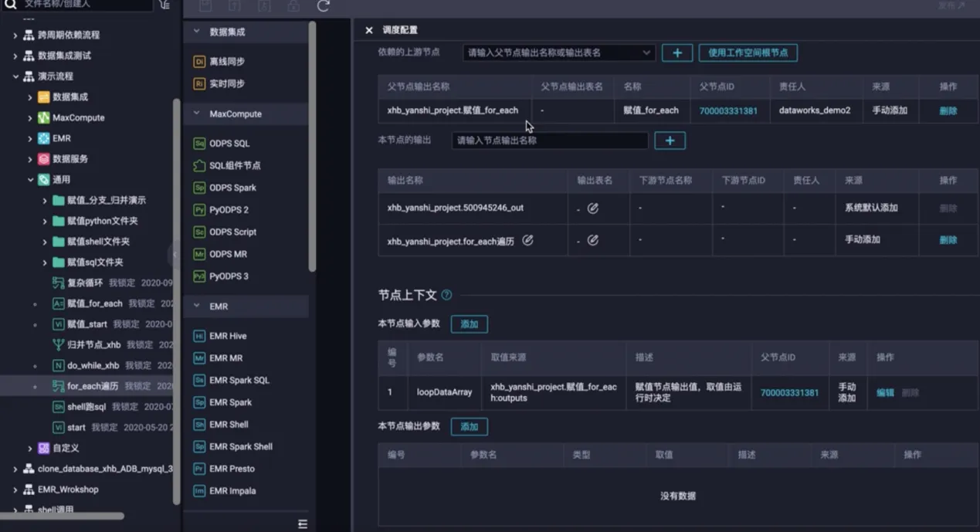Select the EMR Spark SQL node icon
Screen dimensions: 980x532
[x=199, y=380]
